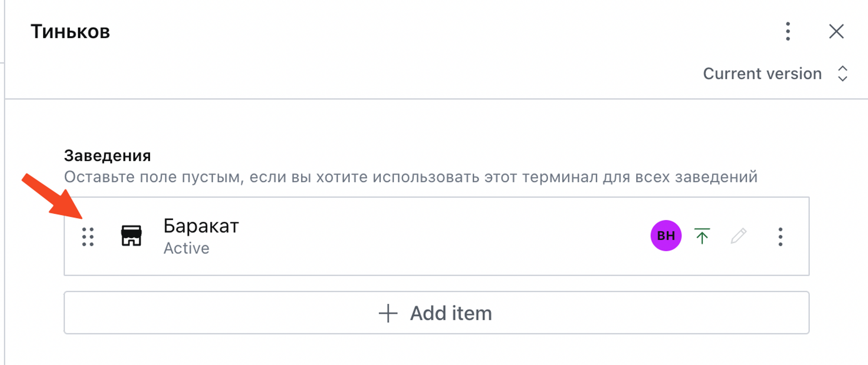Click the Заведения field label
The width and height of the screenshot is (868, 365).
pyautogui.click(x=107, y=156)
